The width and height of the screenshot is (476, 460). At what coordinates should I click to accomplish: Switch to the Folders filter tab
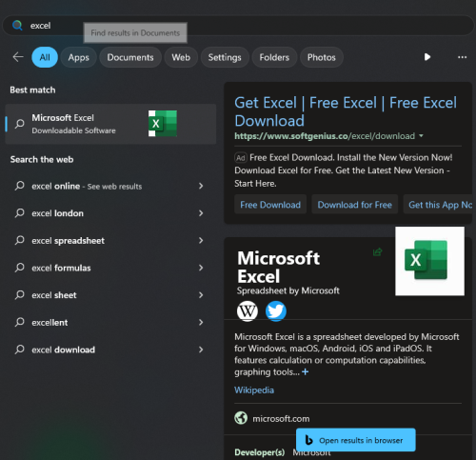(274, 57)
